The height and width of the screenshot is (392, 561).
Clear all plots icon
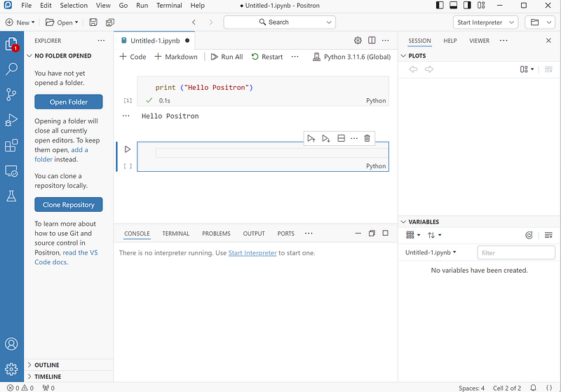tap(548, 69)
